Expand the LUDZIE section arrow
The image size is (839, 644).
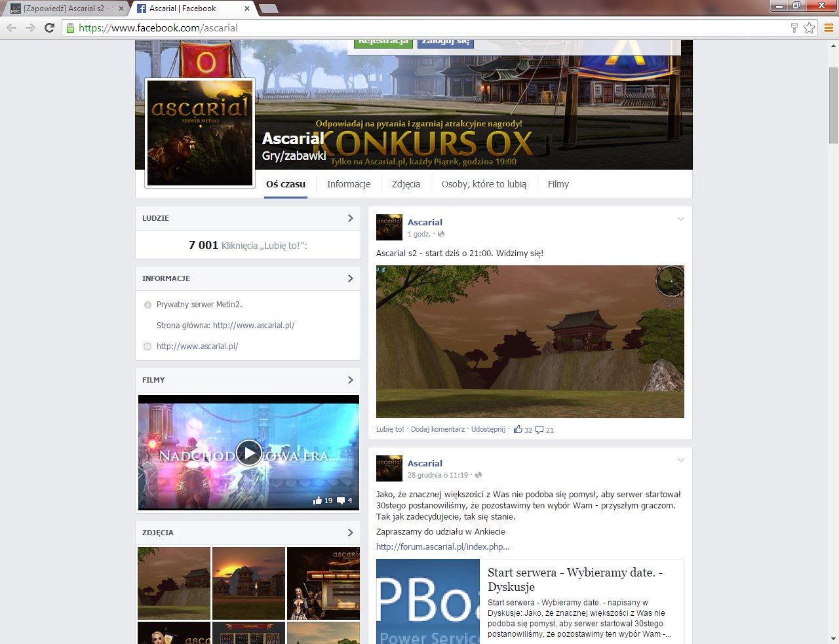coord(351,218)
